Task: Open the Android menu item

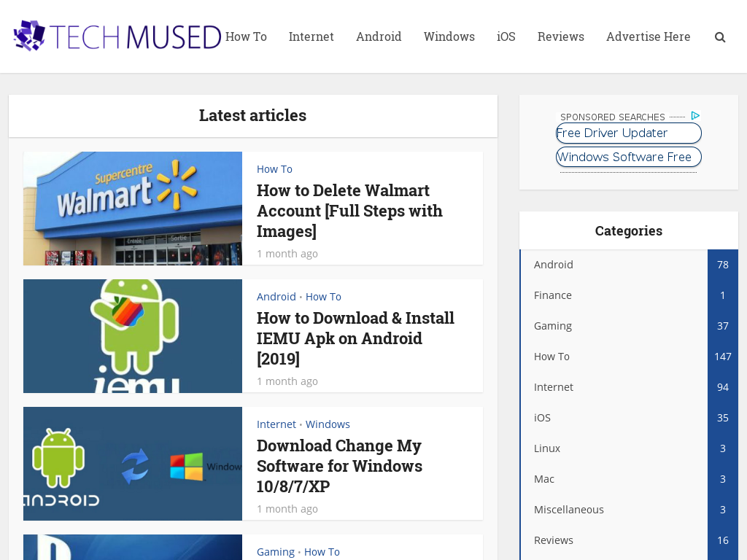Action: (x=379, y=36)
